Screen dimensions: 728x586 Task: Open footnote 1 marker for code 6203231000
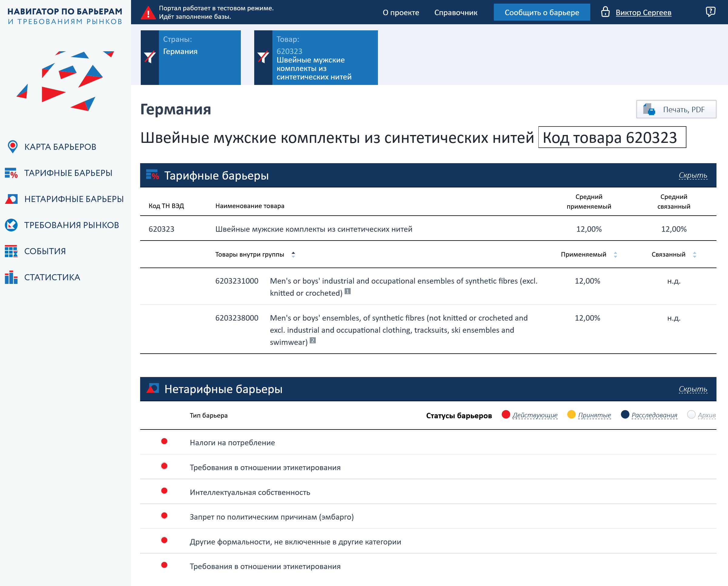(347, 291)
